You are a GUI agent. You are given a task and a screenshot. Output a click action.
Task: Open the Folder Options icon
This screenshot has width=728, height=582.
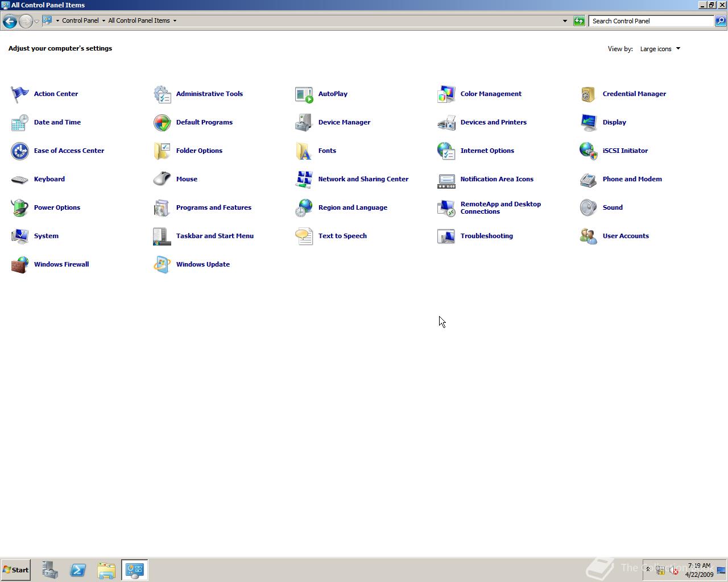(162, 151)
